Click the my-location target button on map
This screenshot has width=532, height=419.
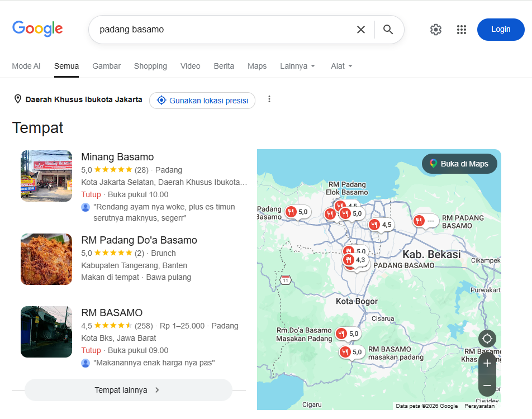(x=487, y=339)
